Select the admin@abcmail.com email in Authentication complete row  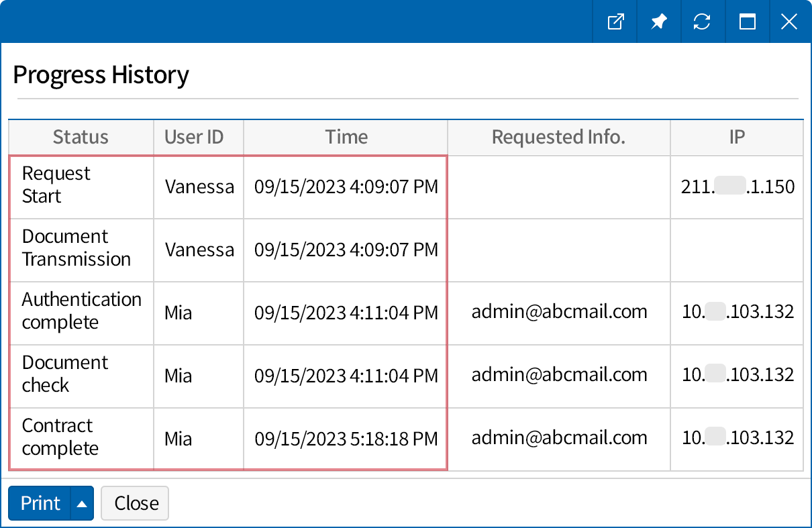[x=558, y=313]
